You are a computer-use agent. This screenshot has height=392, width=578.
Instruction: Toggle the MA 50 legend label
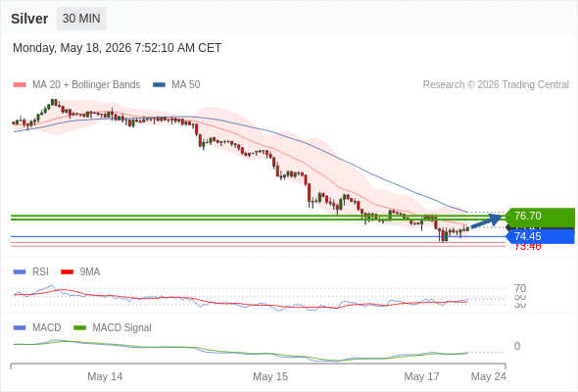(x=186, y=85)
